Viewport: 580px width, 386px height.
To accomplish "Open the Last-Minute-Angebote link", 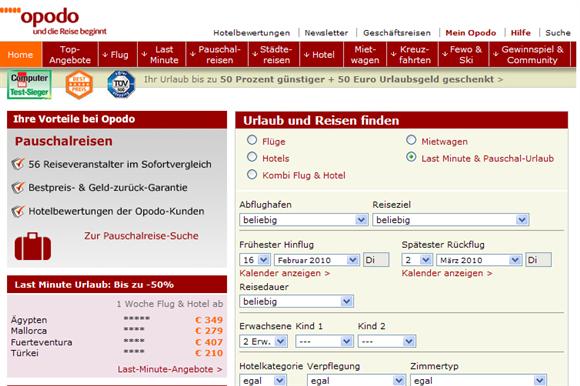I will point(170,369).
